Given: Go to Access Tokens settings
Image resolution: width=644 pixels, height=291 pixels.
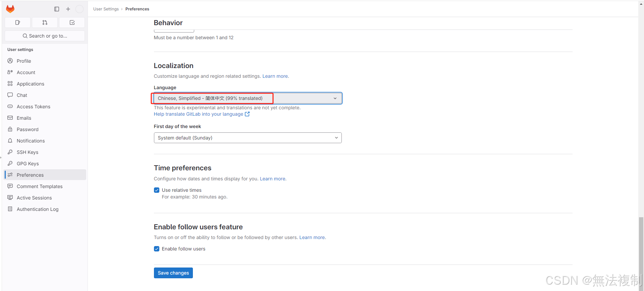Looking at the screenshot, I should point(45,106).
